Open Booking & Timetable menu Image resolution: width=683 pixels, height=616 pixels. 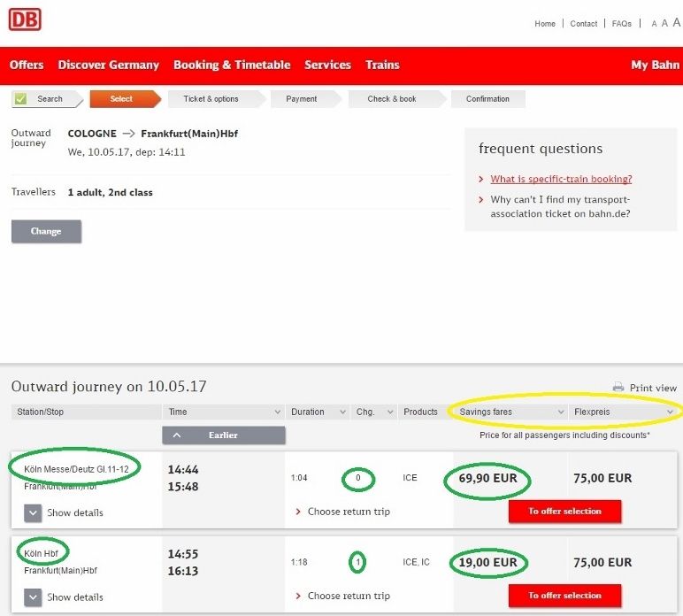pyautogui.click(x=232, y=65)
